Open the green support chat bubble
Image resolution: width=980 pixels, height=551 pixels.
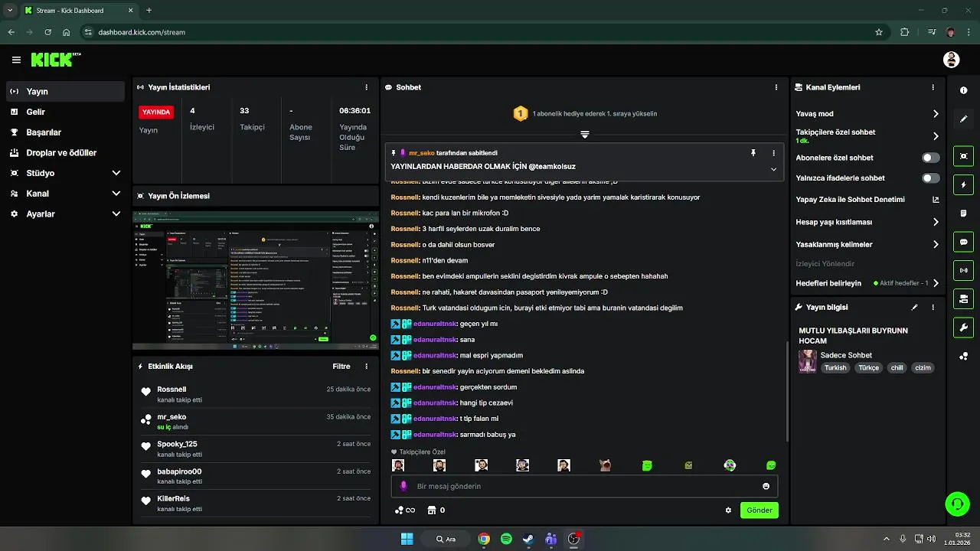tap(958, 504)
